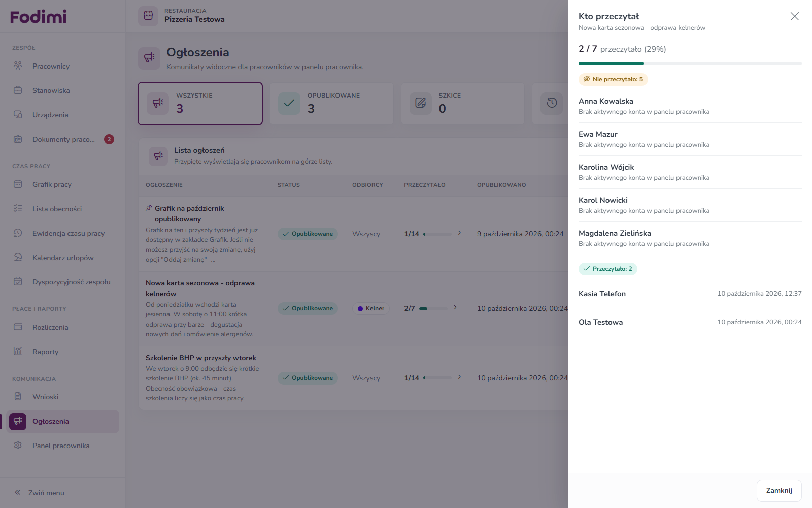
Task: Open the Szkolenie BHP w przyszły wtorek announcement
Action: pyautogui.click(x=201, y=358)
